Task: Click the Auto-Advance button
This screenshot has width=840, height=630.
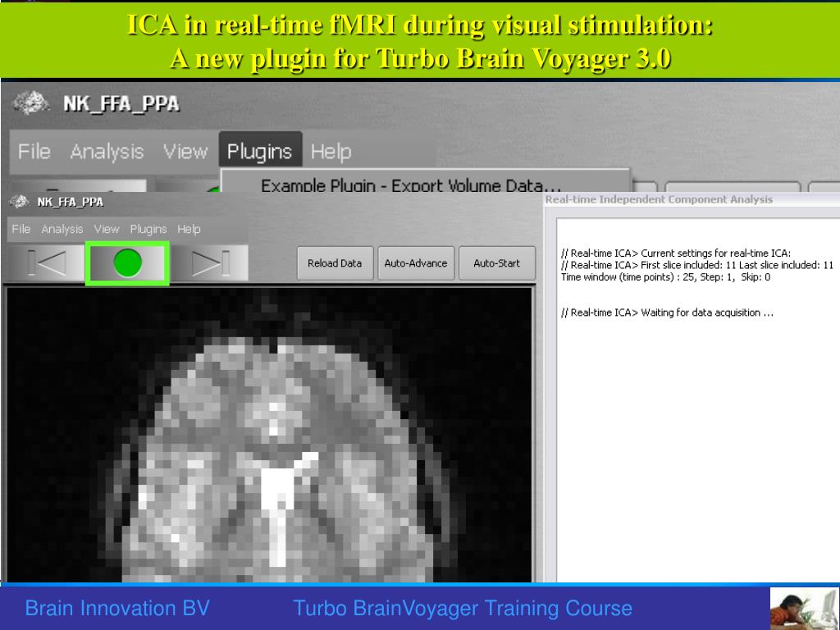Action: (x=416, y=263)
